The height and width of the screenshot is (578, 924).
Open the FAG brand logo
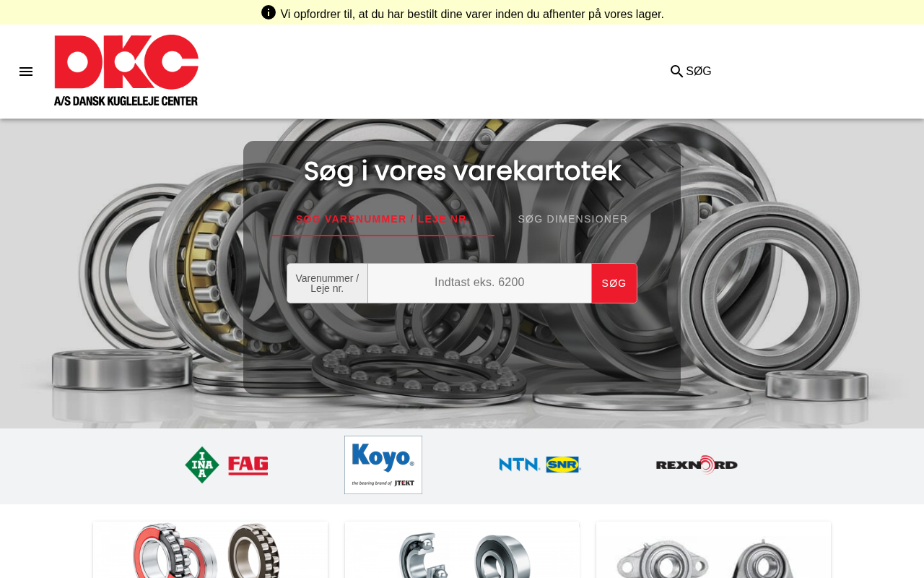coord(248,465)
